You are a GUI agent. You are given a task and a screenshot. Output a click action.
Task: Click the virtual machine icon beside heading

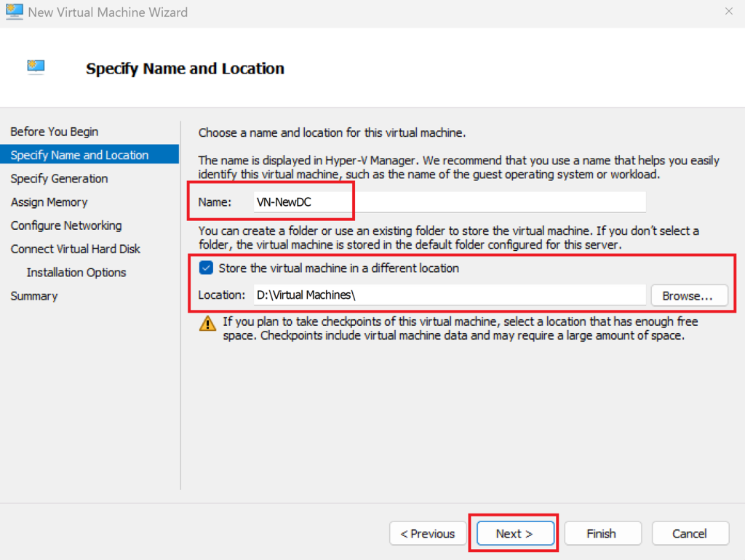point(36,68)
